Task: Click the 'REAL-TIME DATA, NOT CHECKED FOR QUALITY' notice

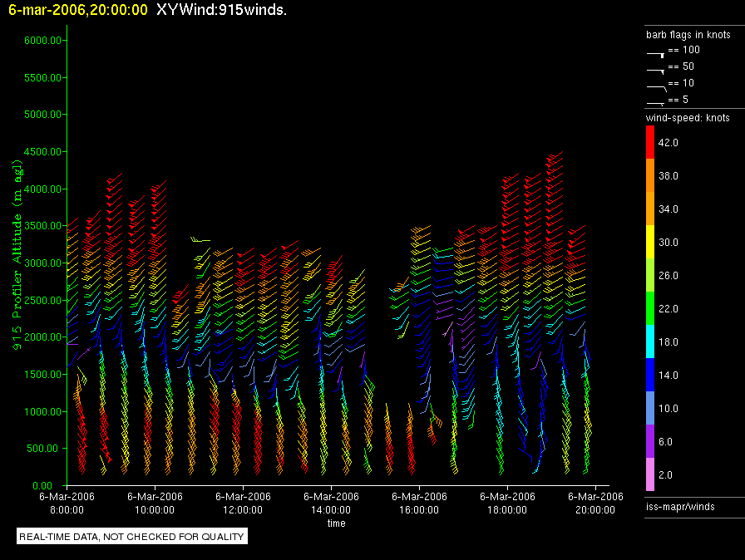Action: click(x=131, y=536)
